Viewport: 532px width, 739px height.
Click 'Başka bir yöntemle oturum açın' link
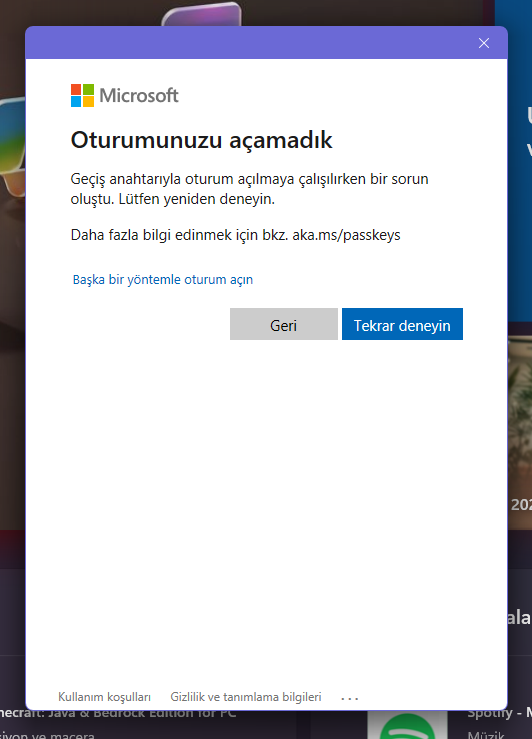point(163,279)
